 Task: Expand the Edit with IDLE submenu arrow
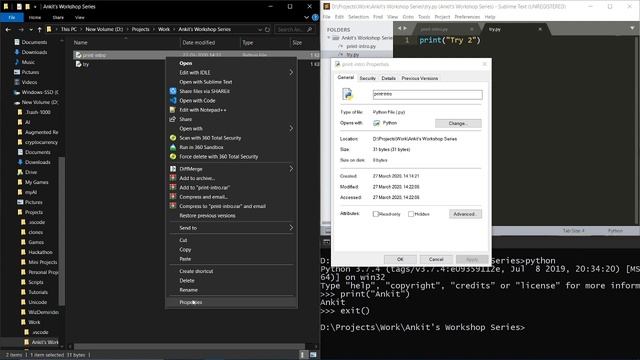291,73
